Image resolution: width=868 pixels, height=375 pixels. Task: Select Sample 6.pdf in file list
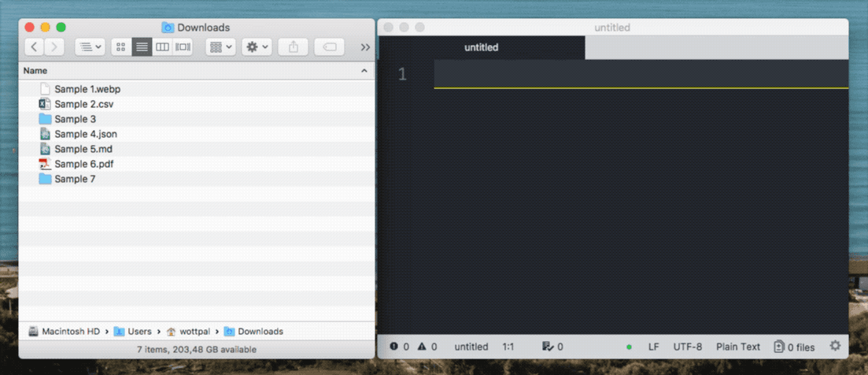click(x=84, y=164)
